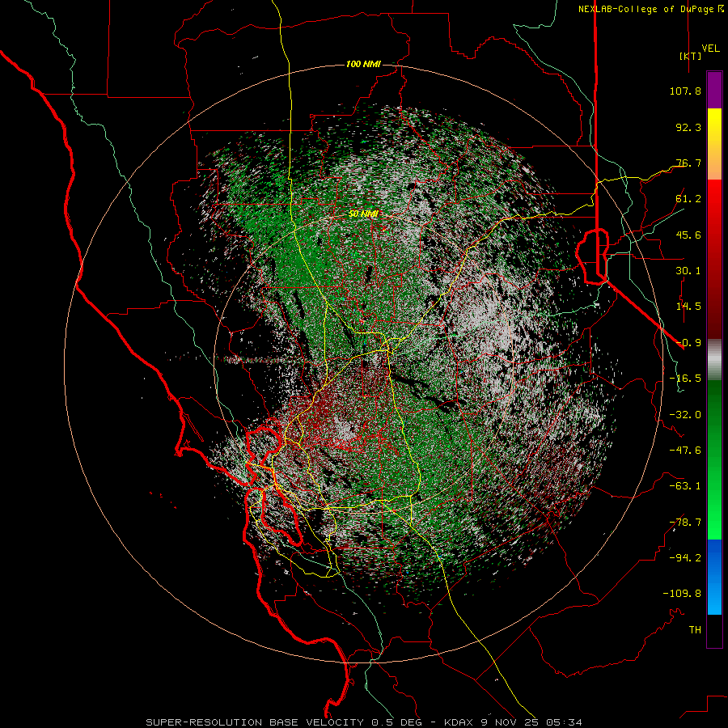Screen dimensions: 728x728
Task: Select the -16.5 legend value
Action: tap(685, 379)
